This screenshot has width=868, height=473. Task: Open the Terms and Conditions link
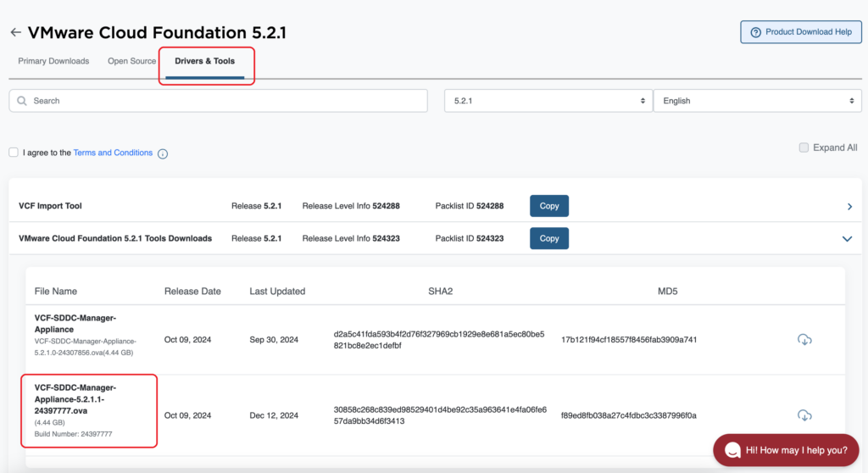(x=113, y=153)
